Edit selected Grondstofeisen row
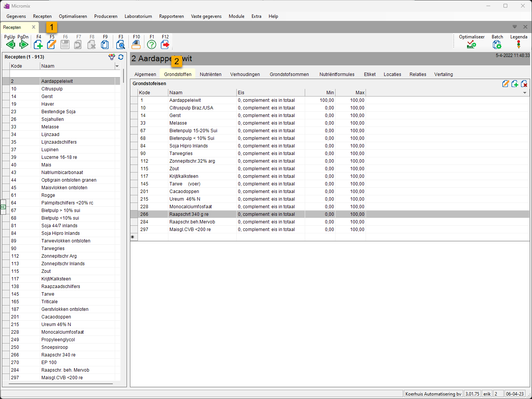Screen dimensions: 532x399 [505, 84]
